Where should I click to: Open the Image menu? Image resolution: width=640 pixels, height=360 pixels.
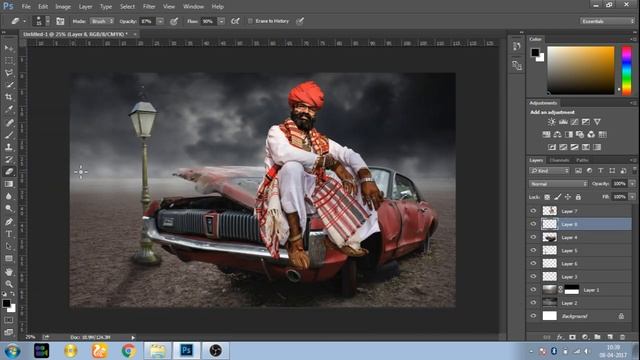click(63, 7)
